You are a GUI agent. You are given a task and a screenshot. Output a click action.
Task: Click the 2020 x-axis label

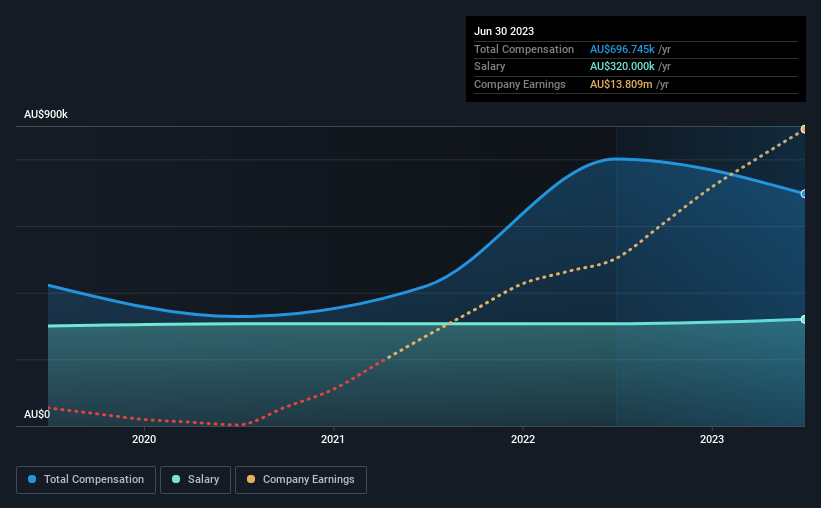(x=144, y=439)
